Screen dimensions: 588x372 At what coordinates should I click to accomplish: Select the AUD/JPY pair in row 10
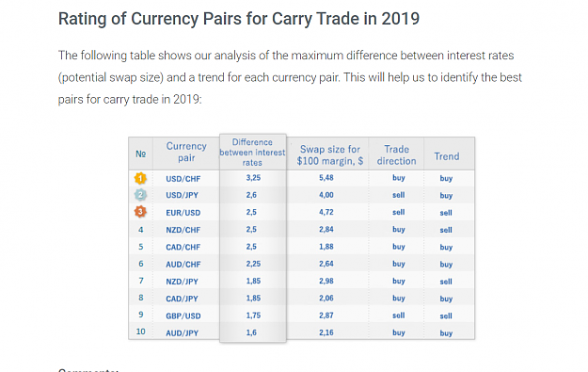(x=182, y=333)
